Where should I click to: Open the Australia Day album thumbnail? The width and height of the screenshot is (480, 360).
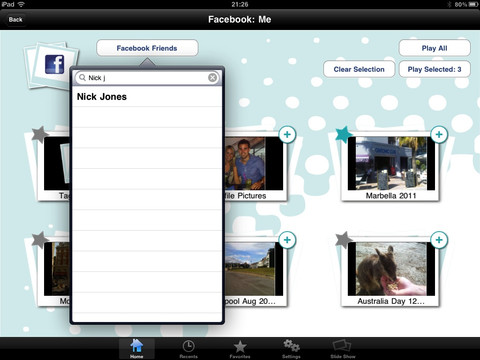click(391, 269)
